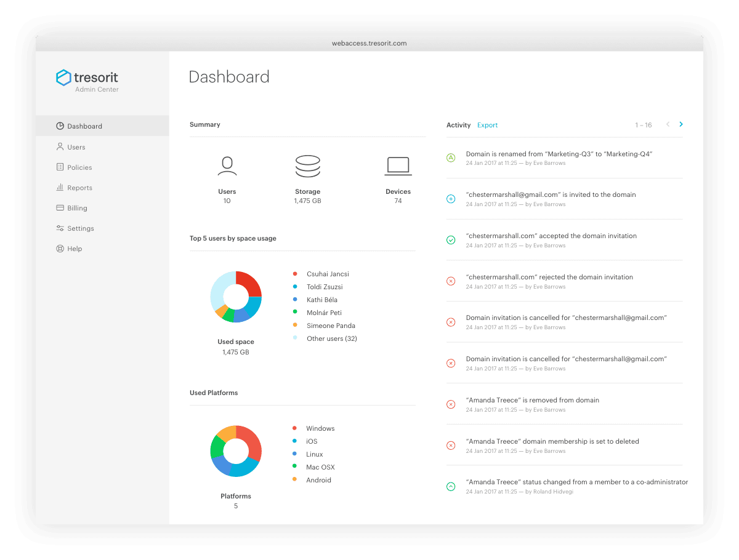Click the Devices laptop icon

tap(398, 166)
